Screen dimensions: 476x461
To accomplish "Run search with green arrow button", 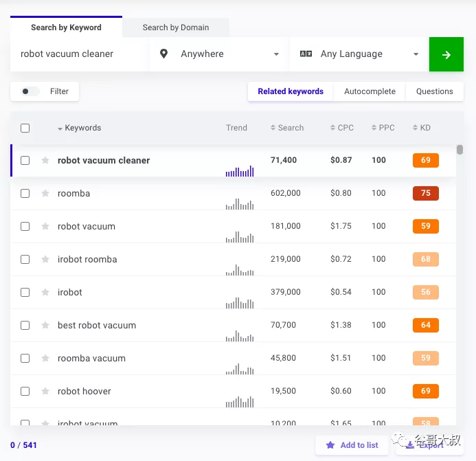I will [446, 54].
